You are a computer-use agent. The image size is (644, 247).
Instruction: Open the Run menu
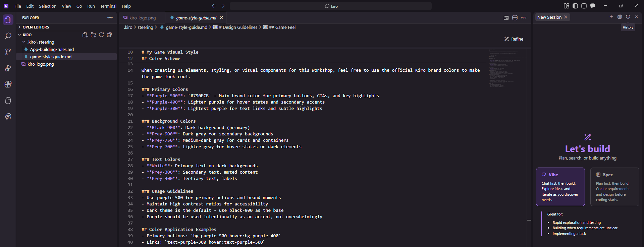click(91, 6)
